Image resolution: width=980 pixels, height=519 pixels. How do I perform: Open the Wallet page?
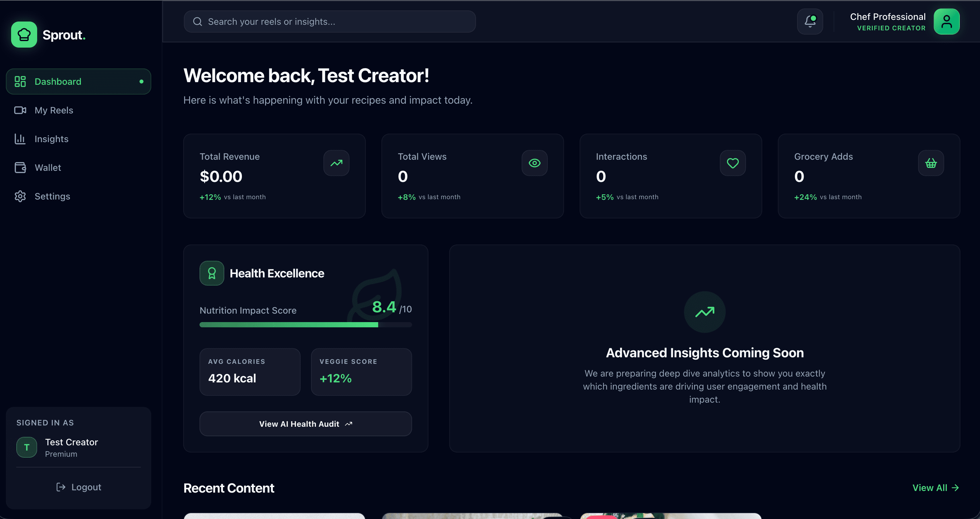click(48, 168)
